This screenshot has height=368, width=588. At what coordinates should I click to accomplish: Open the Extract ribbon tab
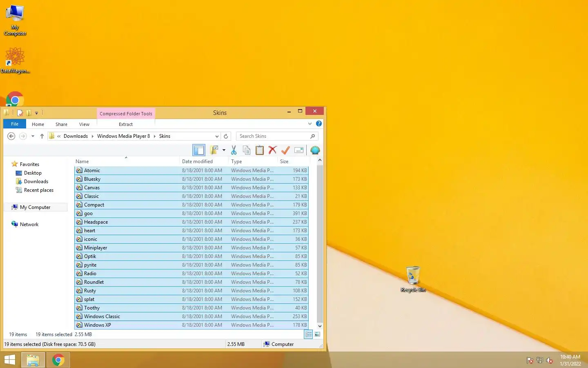[x=126, y=124]
